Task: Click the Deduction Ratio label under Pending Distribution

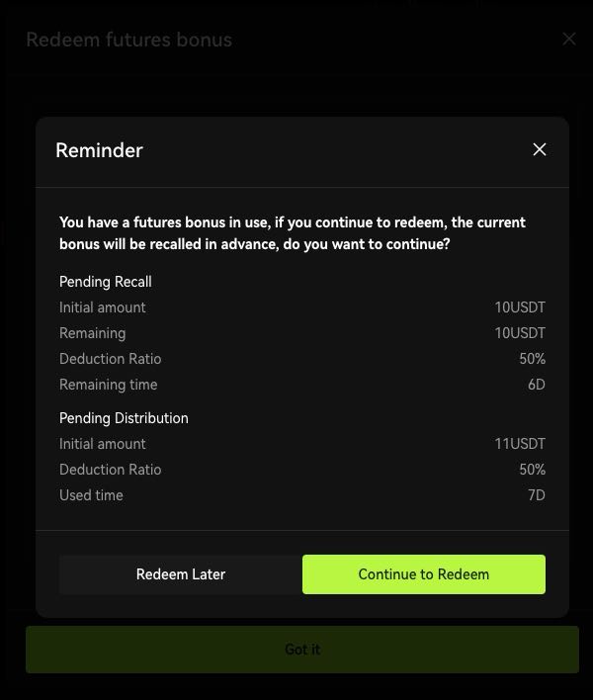Action: click(111, 470)
